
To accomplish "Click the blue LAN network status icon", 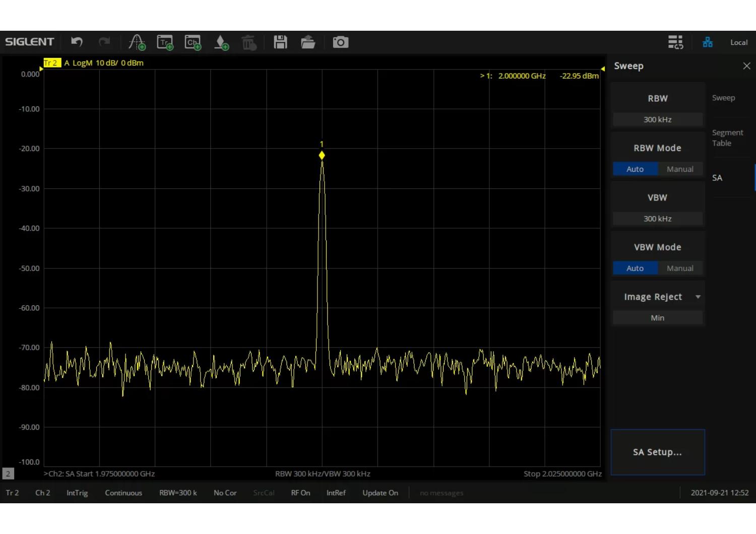I will [708, 42].
